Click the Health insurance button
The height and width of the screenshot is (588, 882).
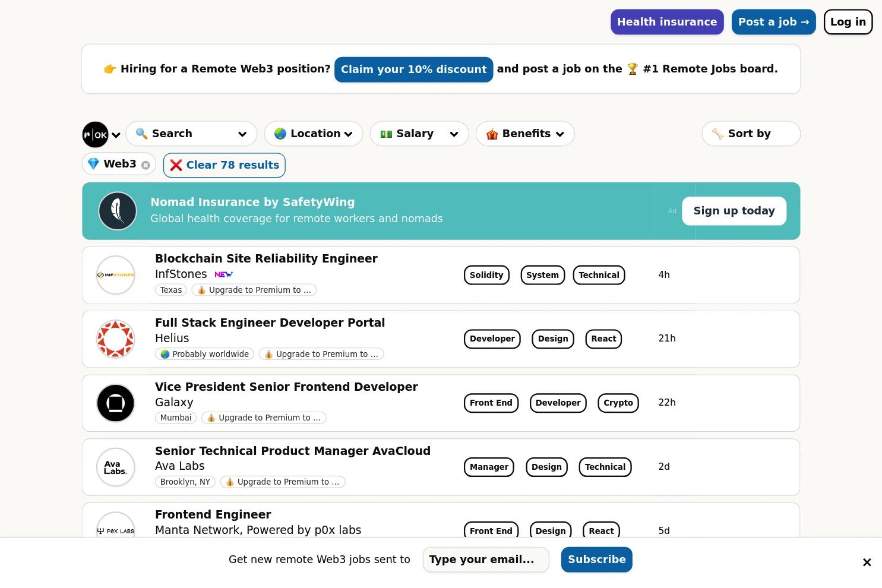click(x=667, y=22)
